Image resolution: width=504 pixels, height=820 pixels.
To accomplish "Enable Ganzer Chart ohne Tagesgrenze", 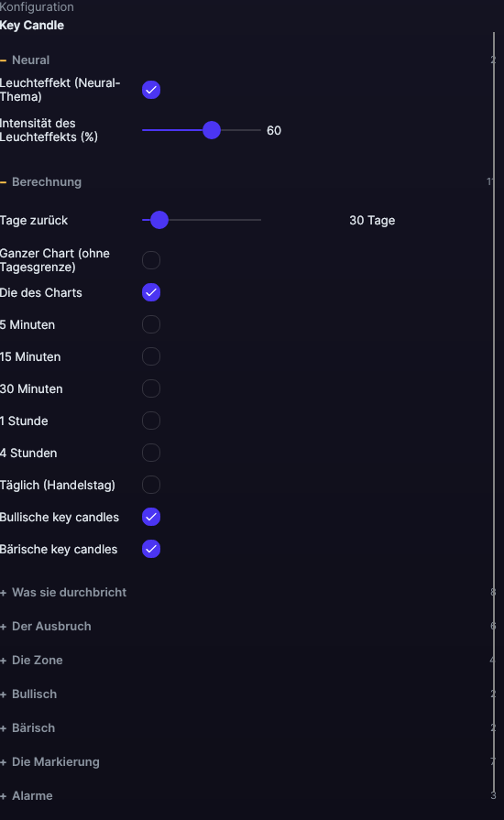I will (x=151, y=260).
